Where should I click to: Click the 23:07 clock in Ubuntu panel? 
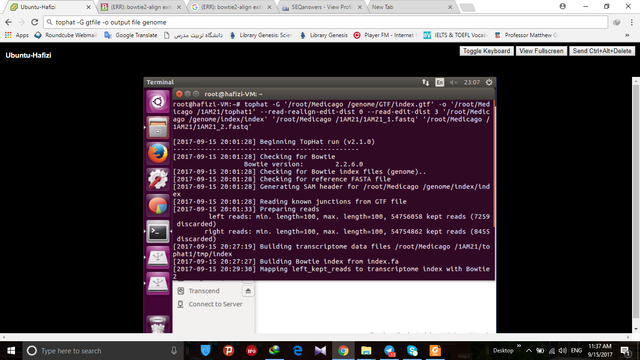471,82
